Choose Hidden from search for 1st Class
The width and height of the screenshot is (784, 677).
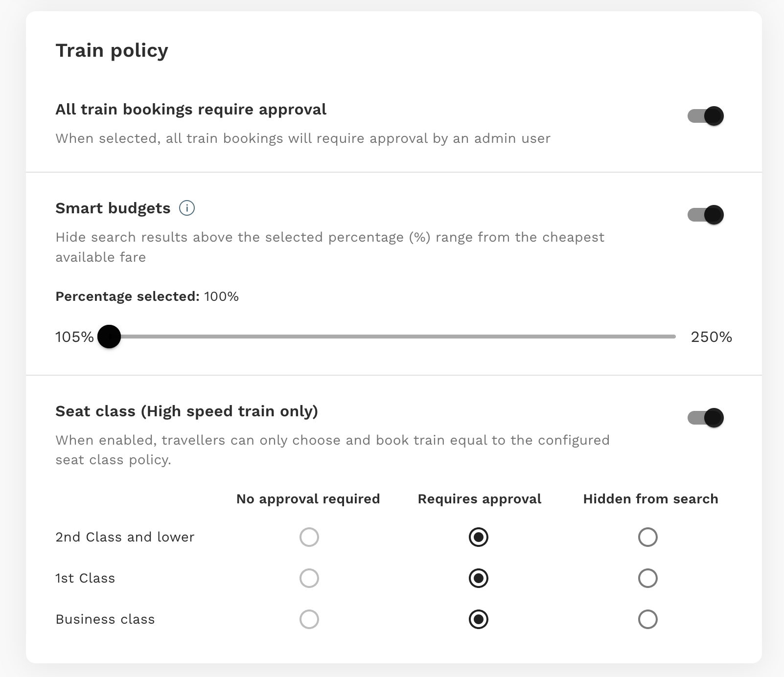coord(648,578)
